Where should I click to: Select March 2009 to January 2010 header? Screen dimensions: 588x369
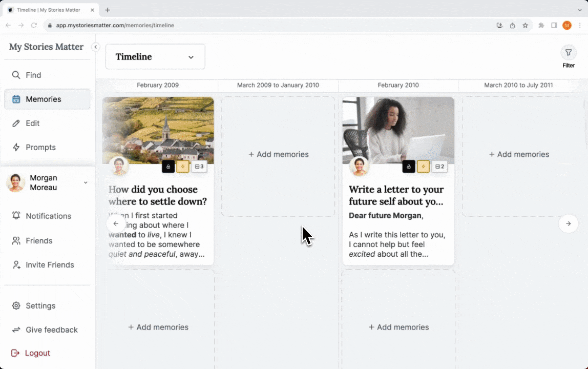pos(278,85)
